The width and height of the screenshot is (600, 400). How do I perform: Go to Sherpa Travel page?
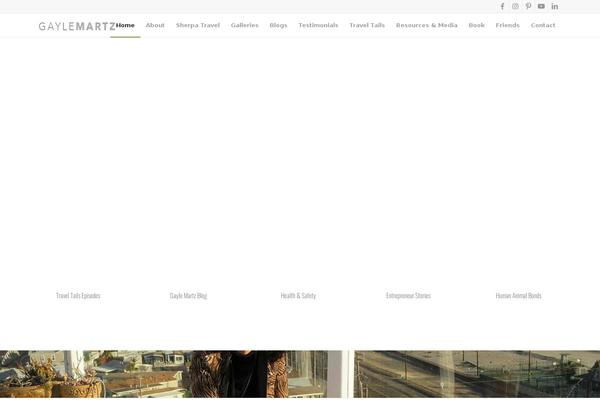[x=197, y=25]
